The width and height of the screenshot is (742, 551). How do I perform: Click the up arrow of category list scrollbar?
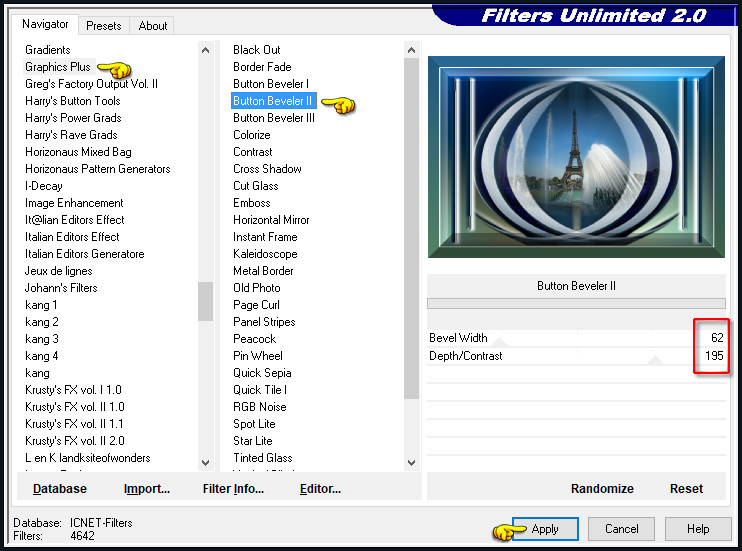[x=205, y=50]
